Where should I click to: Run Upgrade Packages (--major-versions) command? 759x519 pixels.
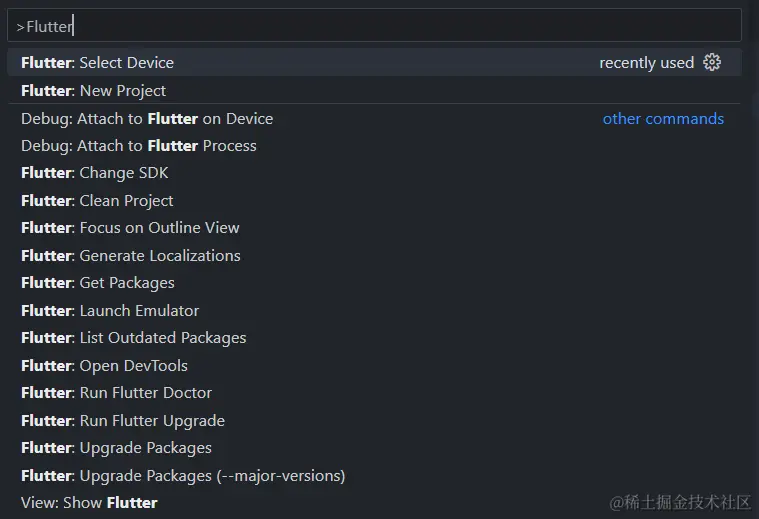coord(374,475)
